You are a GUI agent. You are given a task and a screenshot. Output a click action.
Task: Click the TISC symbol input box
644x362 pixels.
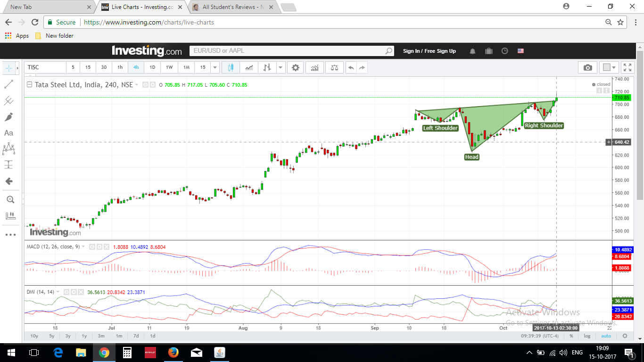point(45,67)
